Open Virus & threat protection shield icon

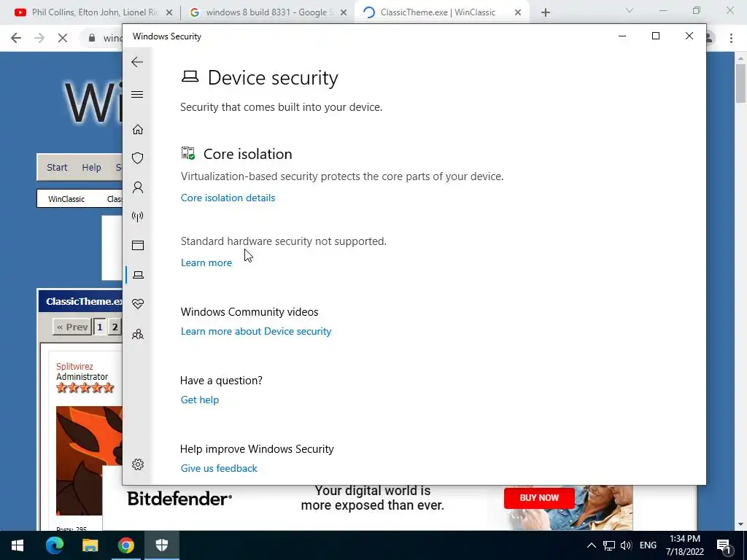(x=138, y=158)
